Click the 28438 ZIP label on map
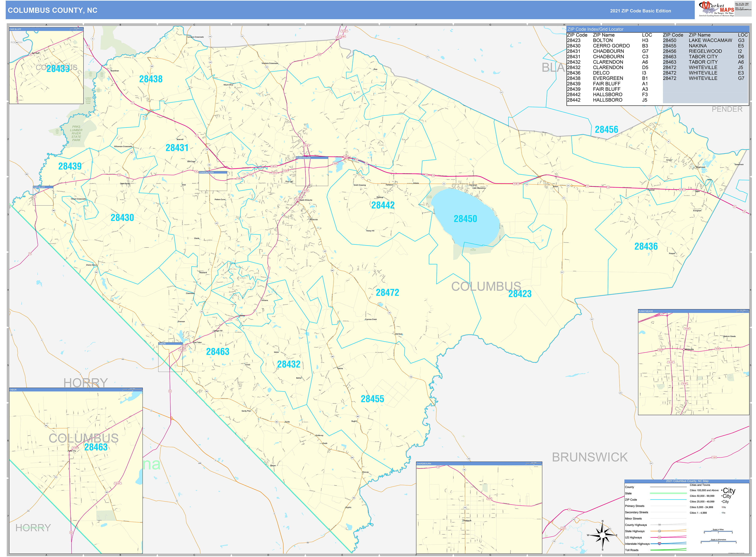Viewport: 756px width, 557px height. pos(151,79)
